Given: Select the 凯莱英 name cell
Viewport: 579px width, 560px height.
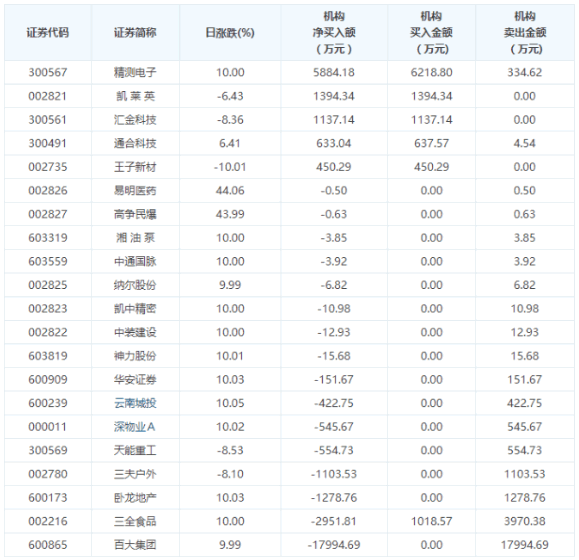Looking at the screenshot, I should pos(135,96).
